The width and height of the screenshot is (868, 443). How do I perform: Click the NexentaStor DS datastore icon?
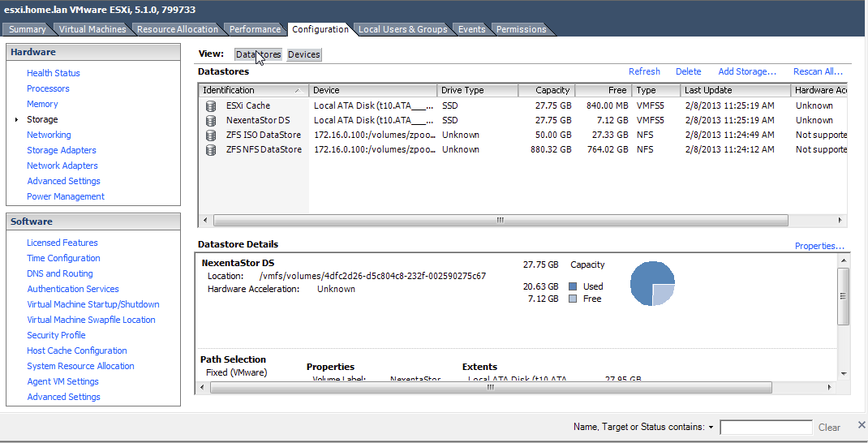click(x=211, y=120)
